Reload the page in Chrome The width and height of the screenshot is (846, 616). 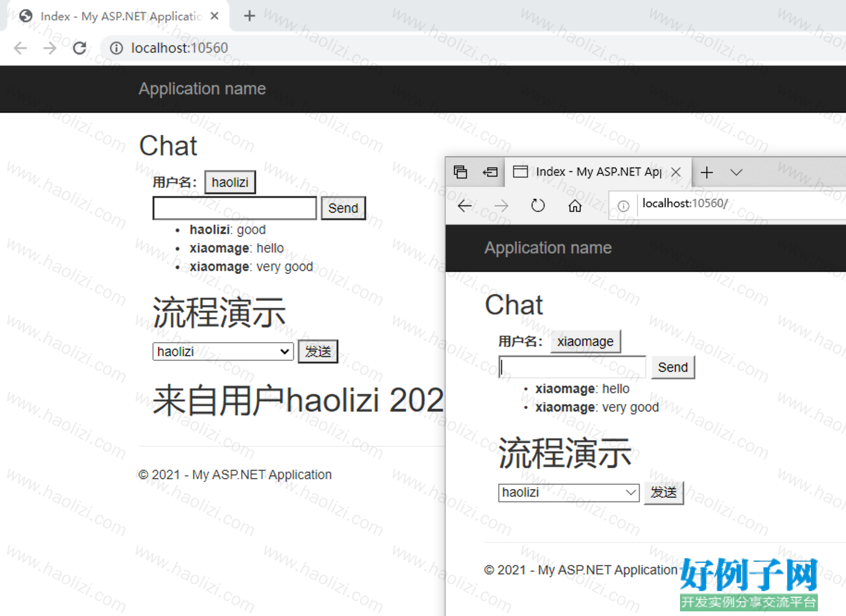80,48
